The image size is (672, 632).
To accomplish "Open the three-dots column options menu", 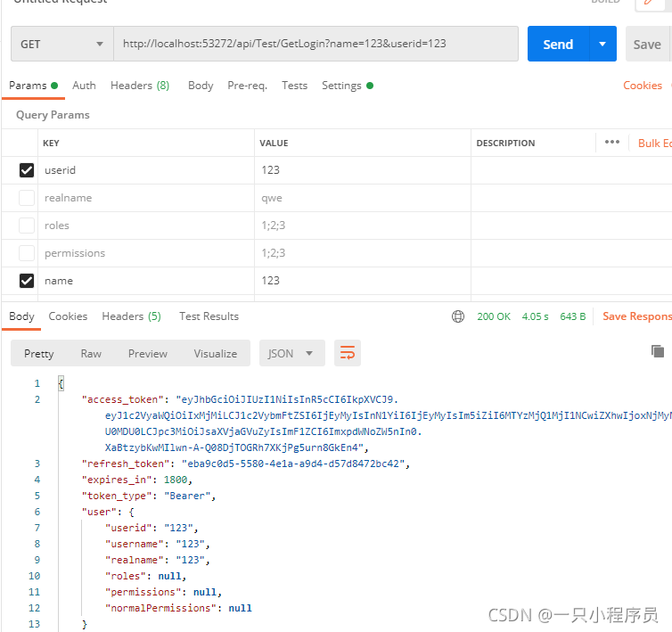I will pos(612,143).
